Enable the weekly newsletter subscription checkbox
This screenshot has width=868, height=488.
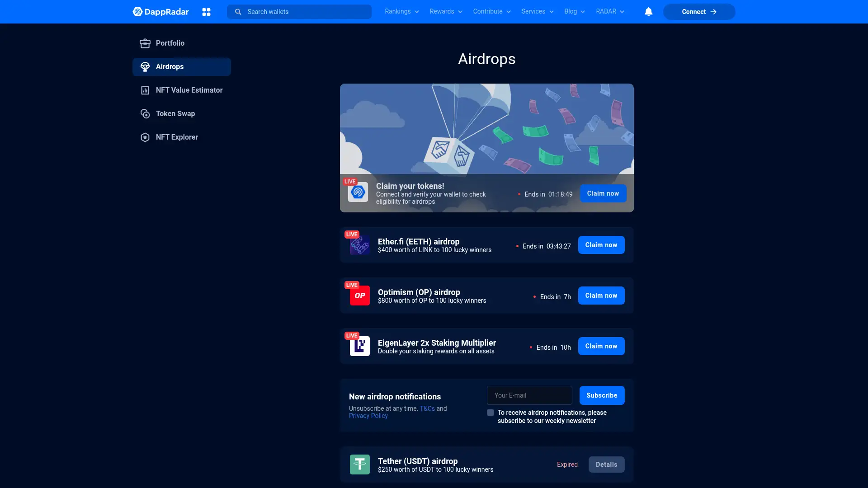pyautogui.click(x=490, y=413)
